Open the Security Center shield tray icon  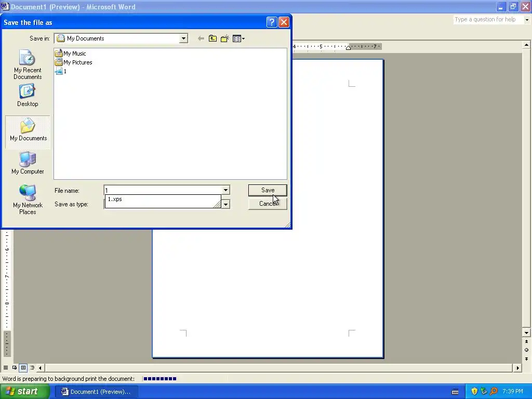point(474,392)
